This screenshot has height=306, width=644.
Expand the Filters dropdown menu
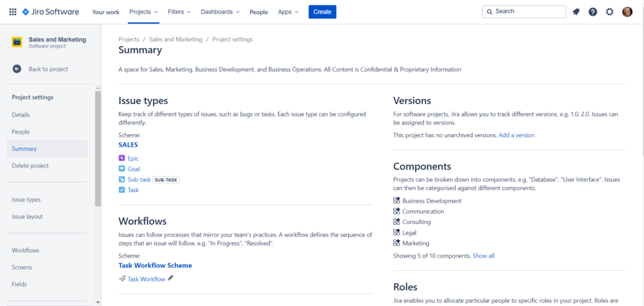[x=179, y=12]
